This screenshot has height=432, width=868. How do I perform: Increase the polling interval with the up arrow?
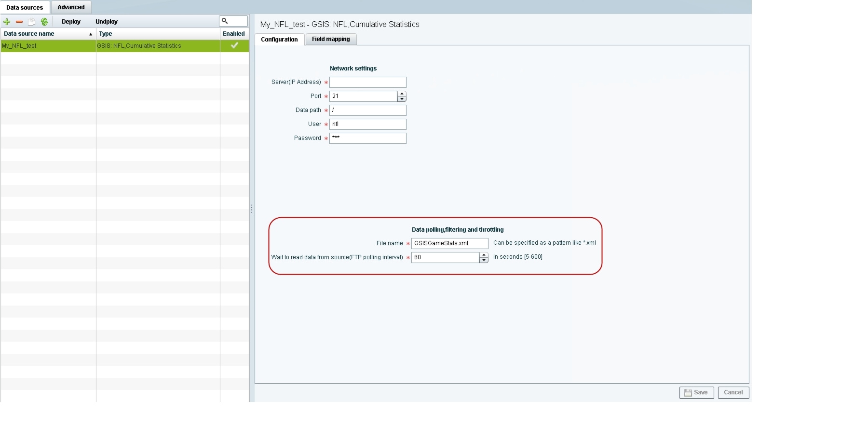(x=484, y=255)
